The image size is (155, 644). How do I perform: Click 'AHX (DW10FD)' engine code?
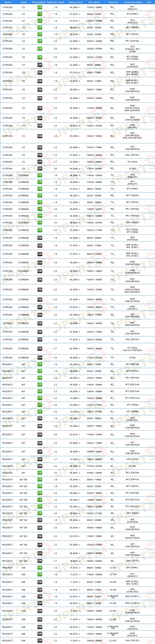pyautogui.click(x=133, y=628)
